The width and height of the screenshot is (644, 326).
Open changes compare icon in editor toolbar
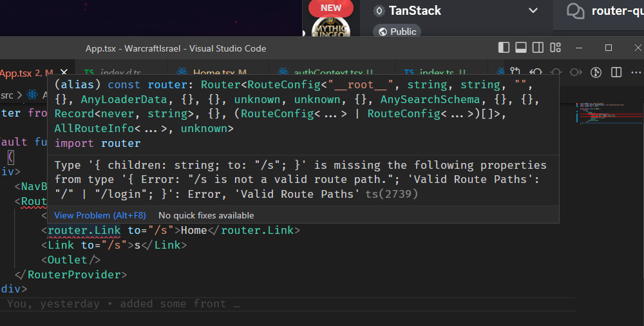(x=515, y=72)
